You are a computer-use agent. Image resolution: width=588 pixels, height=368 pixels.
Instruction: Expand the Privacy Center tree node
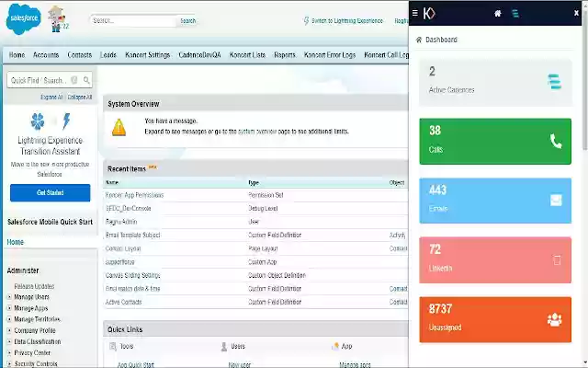pos(9,353)
